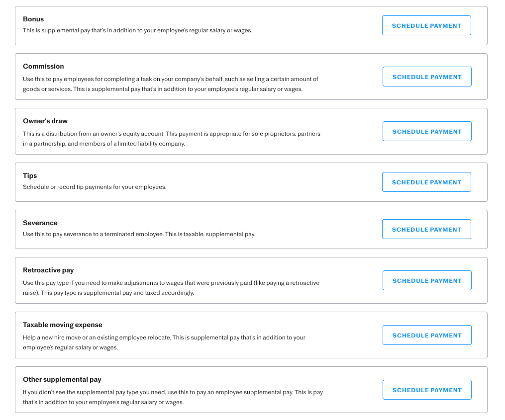Schedule a Bonus payment
Image resolution: width=505 pixels, height=420 pixels.
(426, 26)
